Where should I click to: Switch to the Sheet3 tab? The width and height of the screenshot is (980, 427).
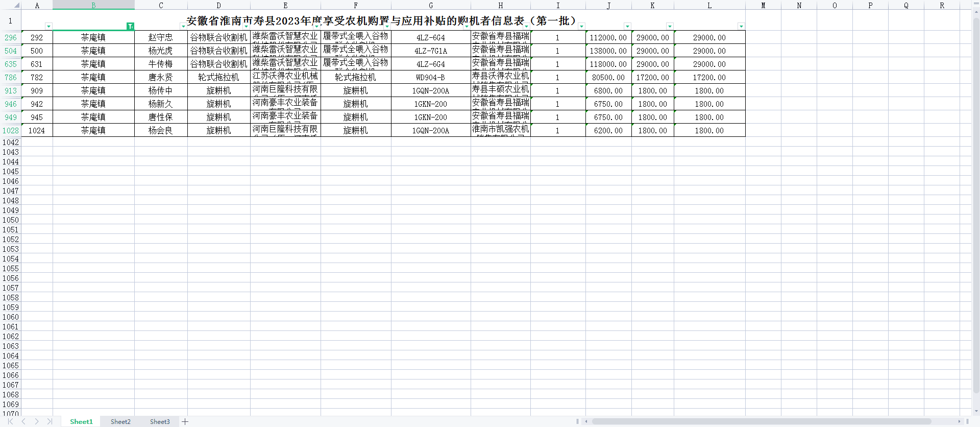160,421
